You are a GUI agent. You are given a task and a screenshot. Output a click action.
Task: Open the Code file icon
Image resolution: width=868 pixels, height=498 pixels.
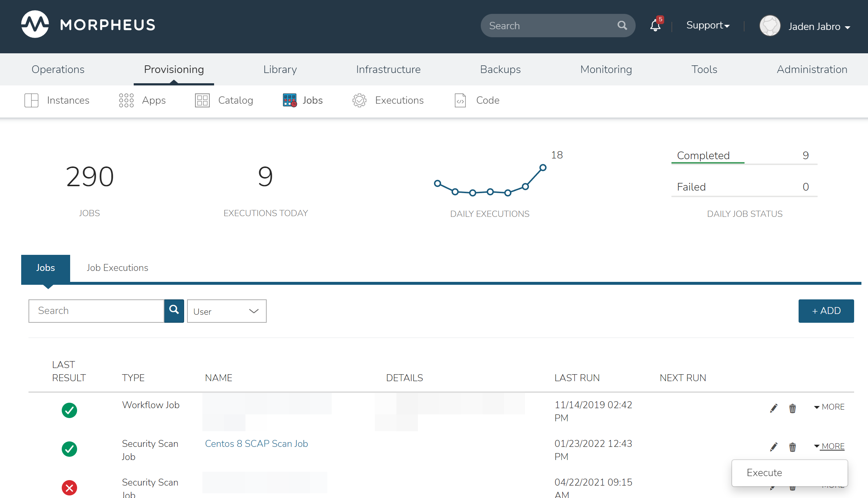pyautogui.click(x=460, y=100)
